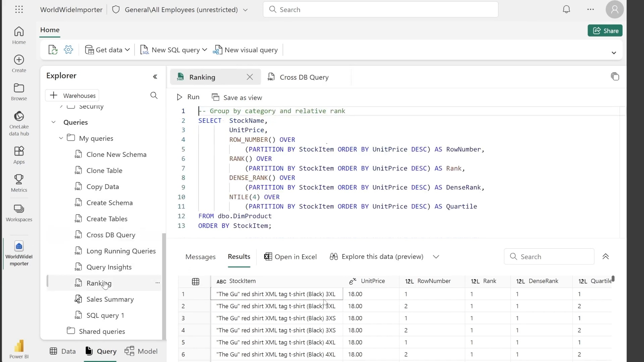Open the Workspaces panel
This screenshot has height=362, width=644.
(x=19, y=212)
